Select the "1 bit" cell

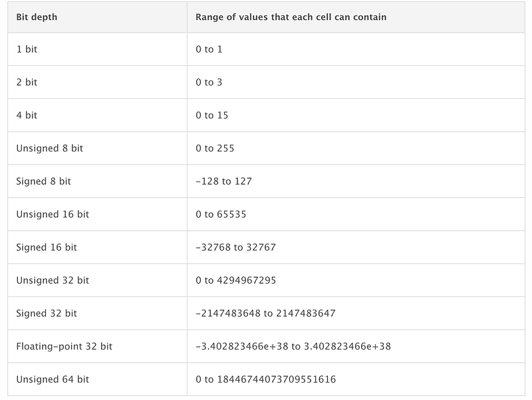pyautogui.click(x=27, y=50)
